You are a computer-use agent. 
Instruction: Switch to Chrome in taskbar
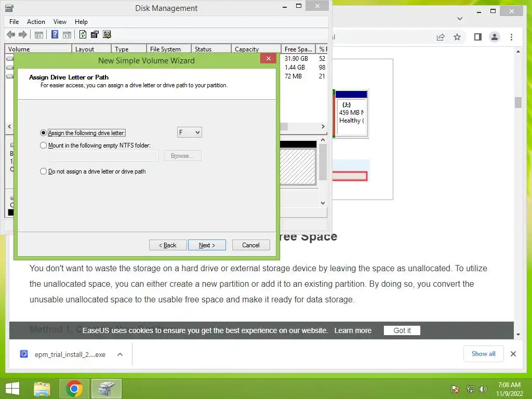(x=74, y=389)
